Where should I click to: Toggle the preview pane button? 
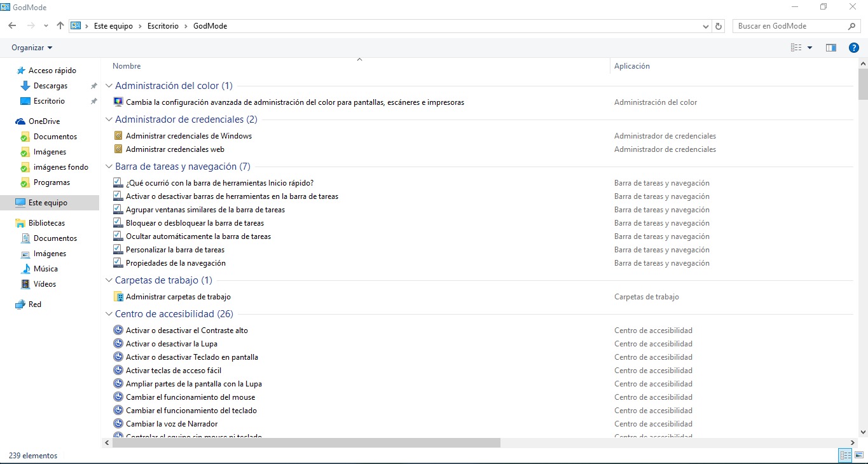pos(830,48)
